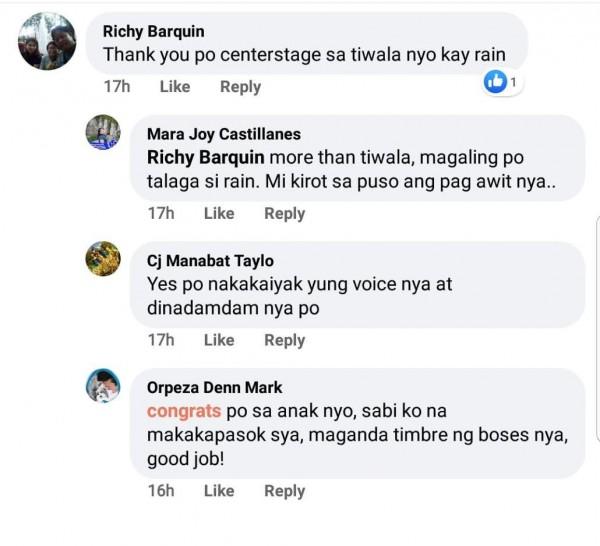The image size is (600, 546).
Task: Reply to Mara Joy Castillanes' comment
Action: (x=284, y=213)
